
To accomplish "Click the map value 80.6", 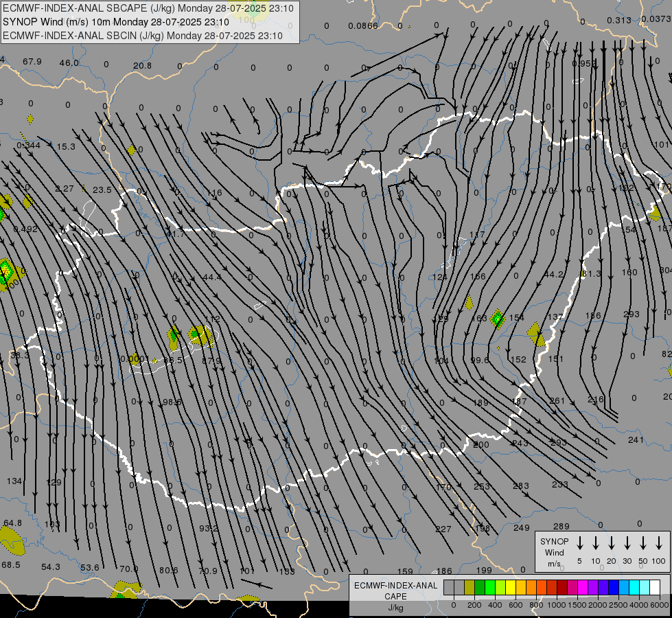I will 168,571.
